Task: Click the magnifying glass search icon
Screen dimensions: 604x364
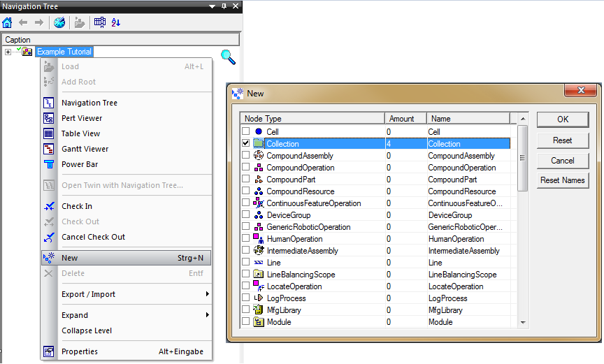Action: pos(228,57)
